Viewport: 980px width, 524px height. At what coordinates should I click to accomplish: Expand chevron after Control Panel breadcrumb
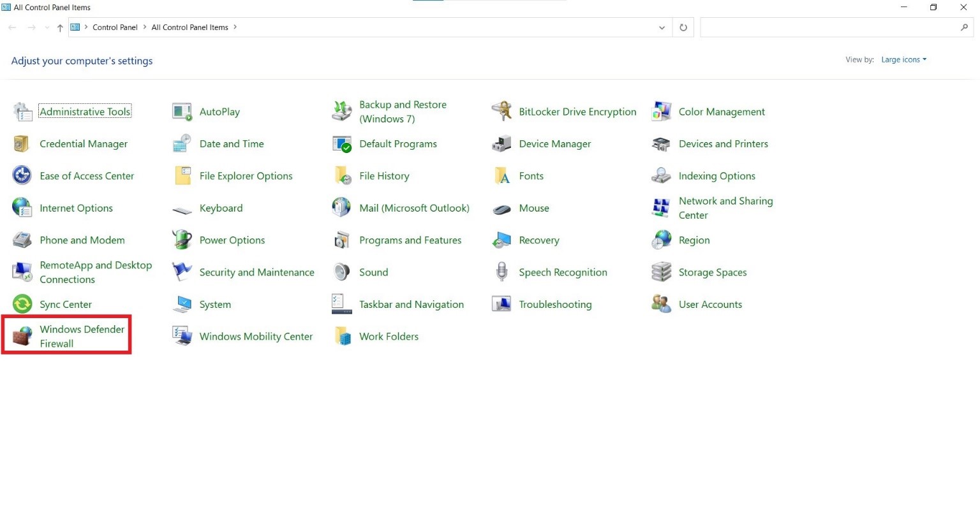tap(145, 27)
